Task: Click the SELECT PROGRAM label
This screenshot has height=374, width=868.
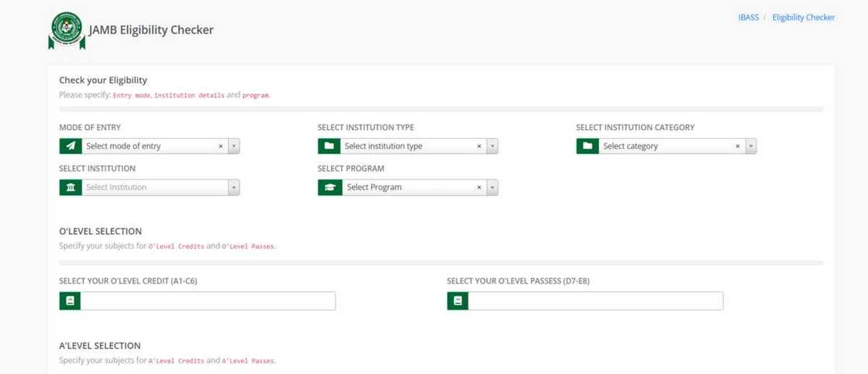Action: (350, 168)
